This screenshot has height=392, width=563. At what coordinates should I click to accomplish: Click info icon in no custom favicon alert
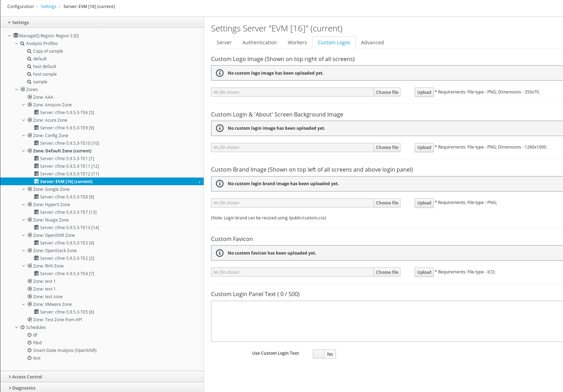coord(220,253)
